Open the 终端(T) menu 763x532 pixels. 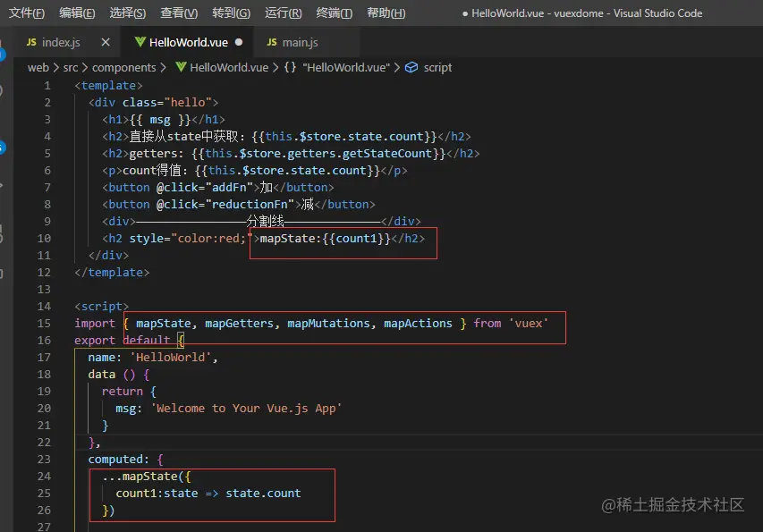335,13
